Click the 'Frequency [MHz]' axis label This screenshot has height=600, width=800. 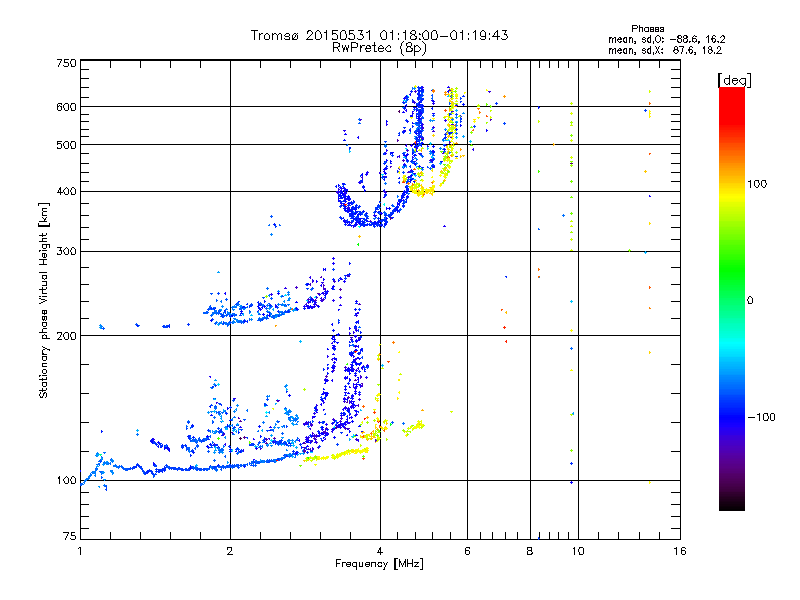coord(379,564)
